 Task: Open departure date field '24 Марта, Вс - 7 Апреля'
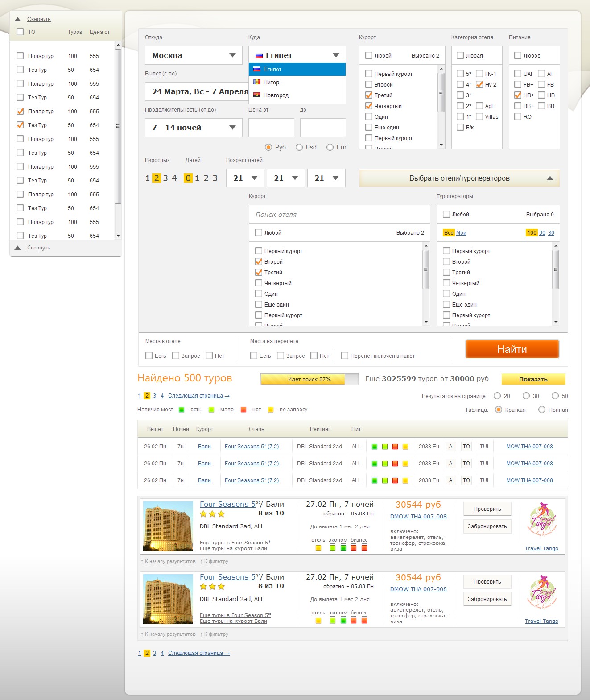pyautogui.click(x=197, y=91)
